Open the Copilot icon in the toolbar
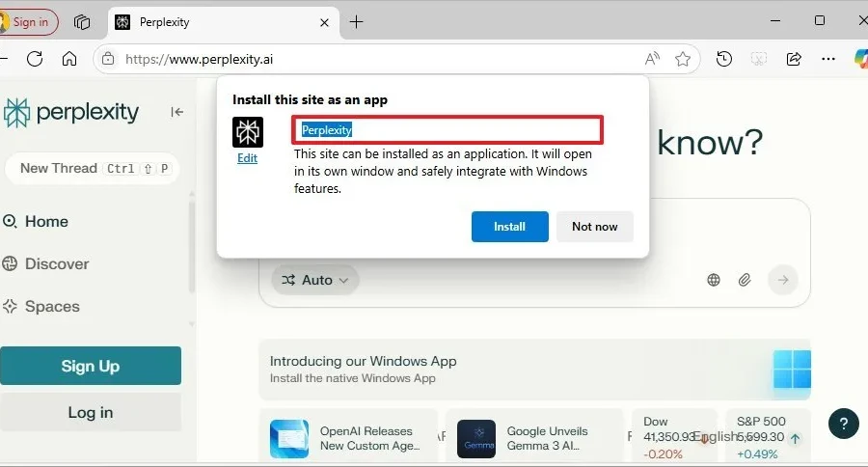This screenshot has height=467, width=868. coord(861,59)
